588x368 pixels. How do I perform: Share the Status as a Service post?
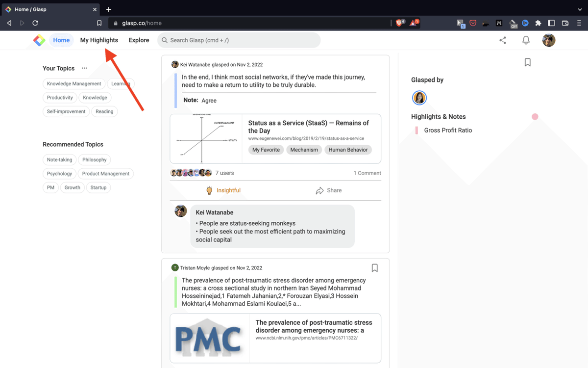[x=328, y=190]
